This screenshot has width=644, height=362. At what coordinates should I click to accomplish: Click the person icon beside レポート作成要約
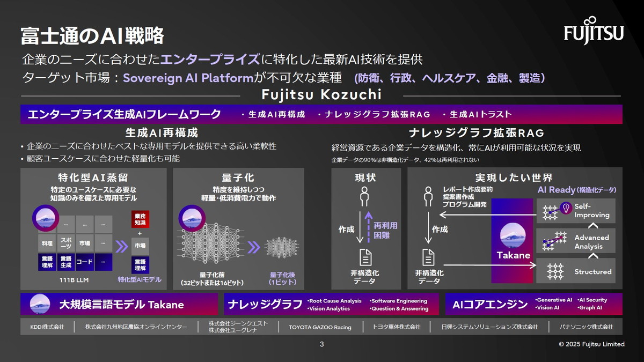(428, 197)
